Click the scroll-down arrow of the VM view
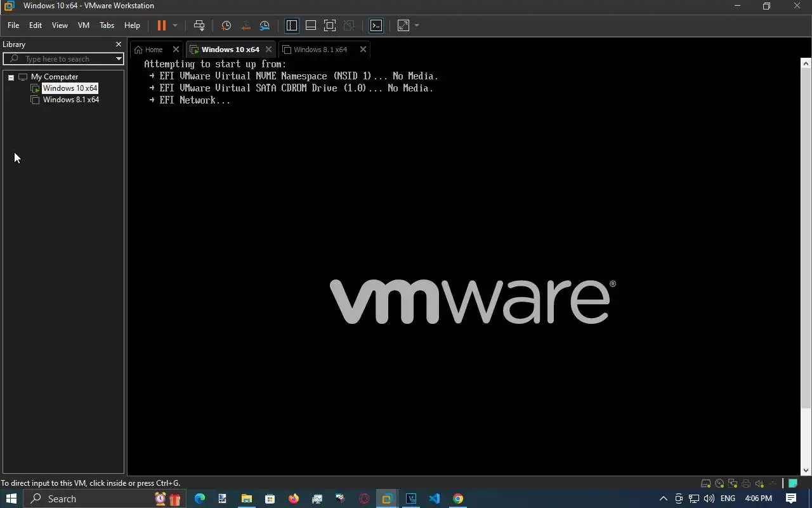 coord(806,471)
